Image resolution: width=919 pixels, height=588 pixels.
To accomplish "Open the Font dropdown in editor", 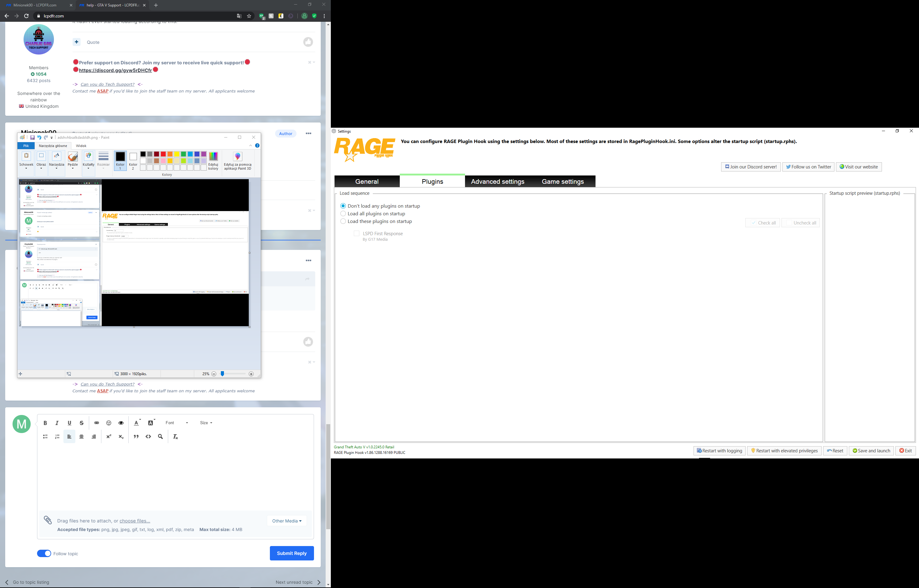I will pyautogui.click(x=177, y=423).
